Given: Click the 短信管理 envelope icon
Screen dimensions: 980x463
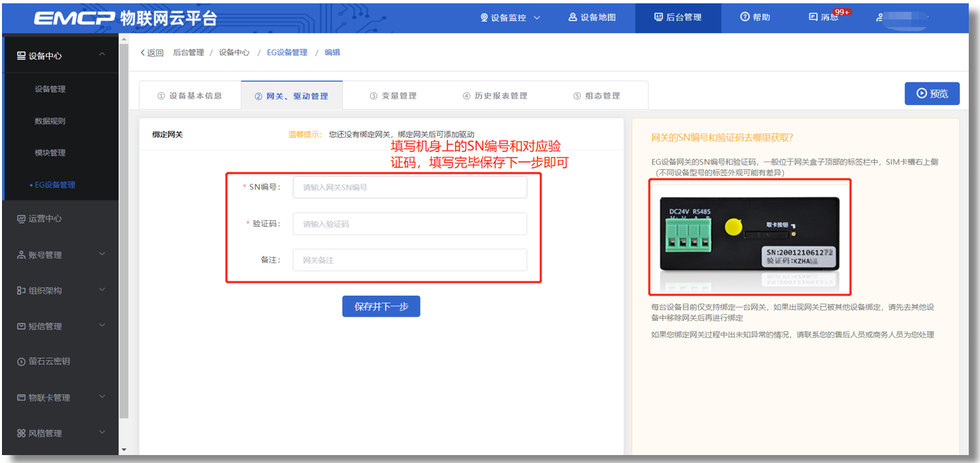Looking at the screenshot, I should (x=21, y=326).
